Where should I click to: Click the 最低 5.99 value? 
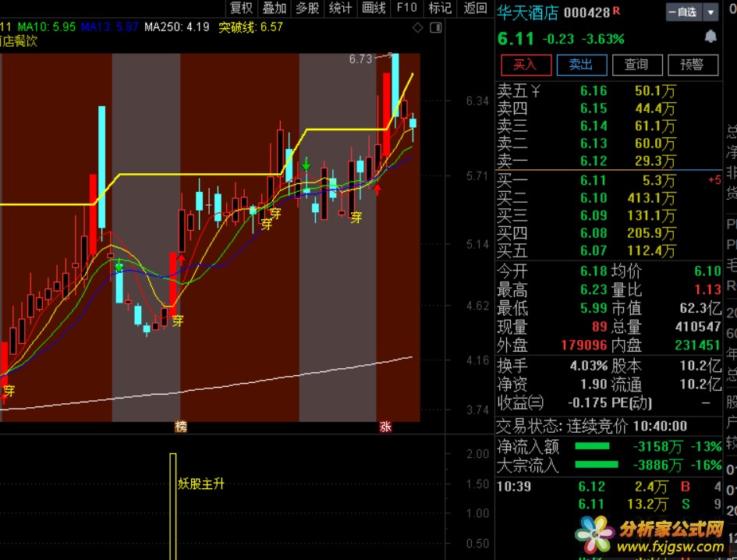pyautogui.click(x=593, y=308)
